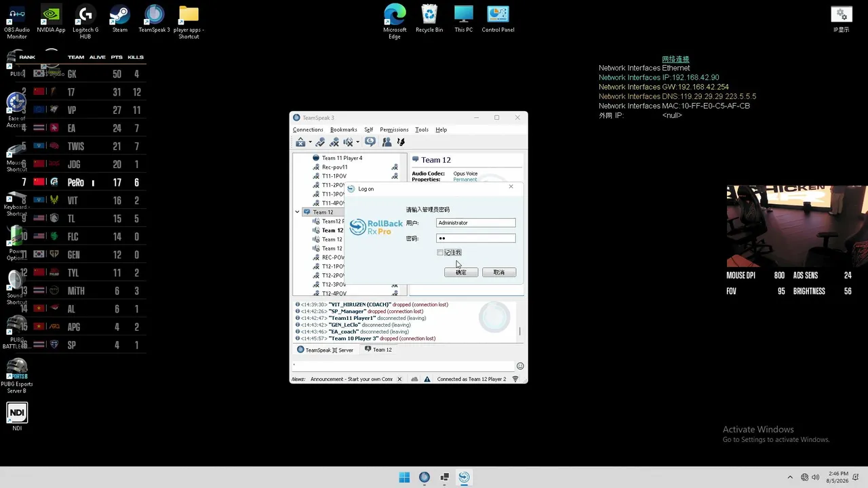The width and height of the screenshot is (868, 488).
Task: Dismiss the TeamSpeak news announcement
Action: point(399,380)
